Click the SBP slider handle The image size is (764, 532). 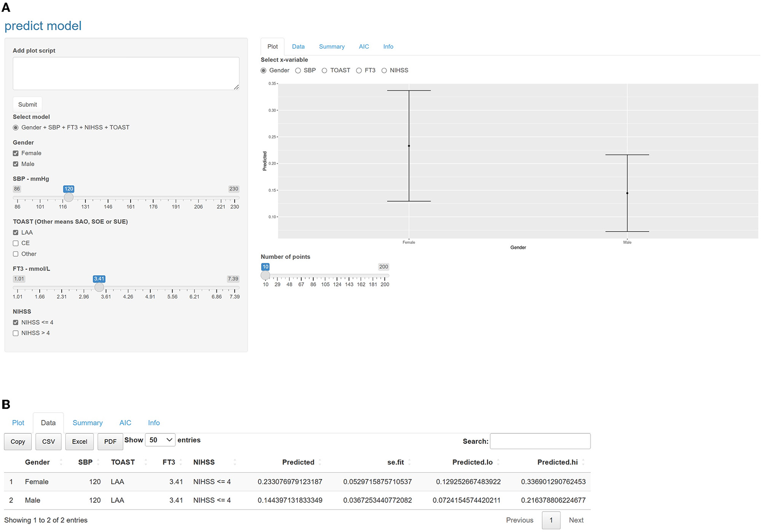[x=69, y=197]
